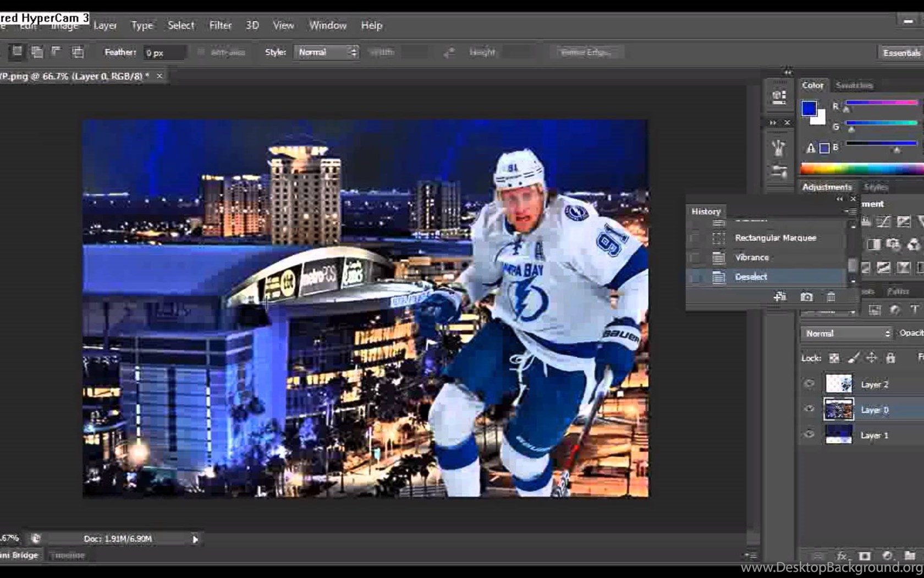Open History panel flyout menu
Viewport: 924px width, 578px height.
850,211
